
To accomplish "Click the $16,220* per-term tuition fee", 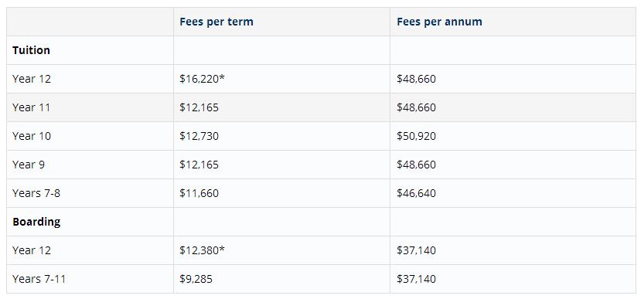I will tap(202, 79).
